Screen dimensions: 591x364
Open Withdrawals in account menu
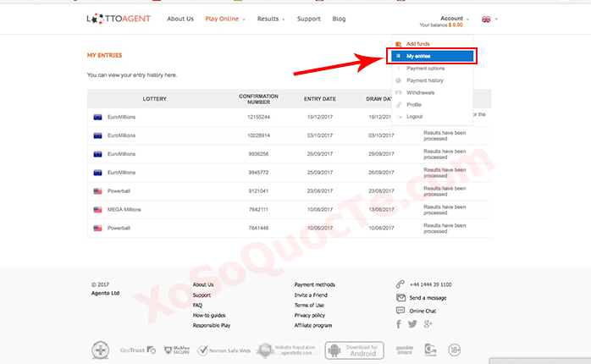pyautogui.click(x=420, y=92)
